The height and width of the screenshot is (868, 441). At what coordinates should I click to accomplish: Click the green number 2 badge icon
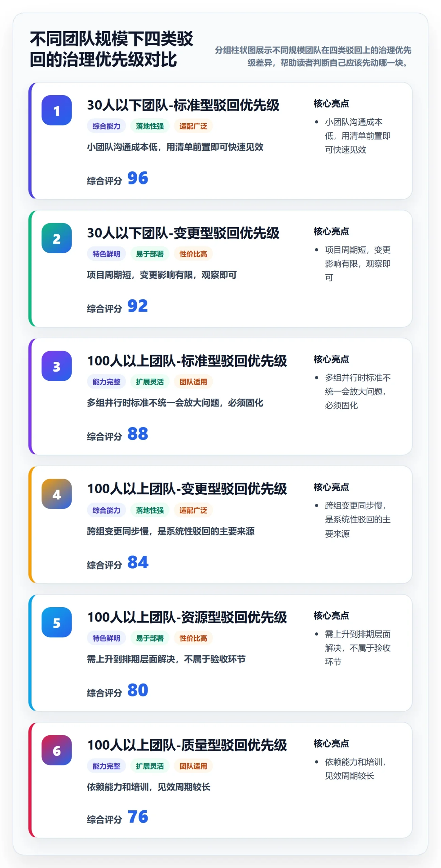coord(57,238)
